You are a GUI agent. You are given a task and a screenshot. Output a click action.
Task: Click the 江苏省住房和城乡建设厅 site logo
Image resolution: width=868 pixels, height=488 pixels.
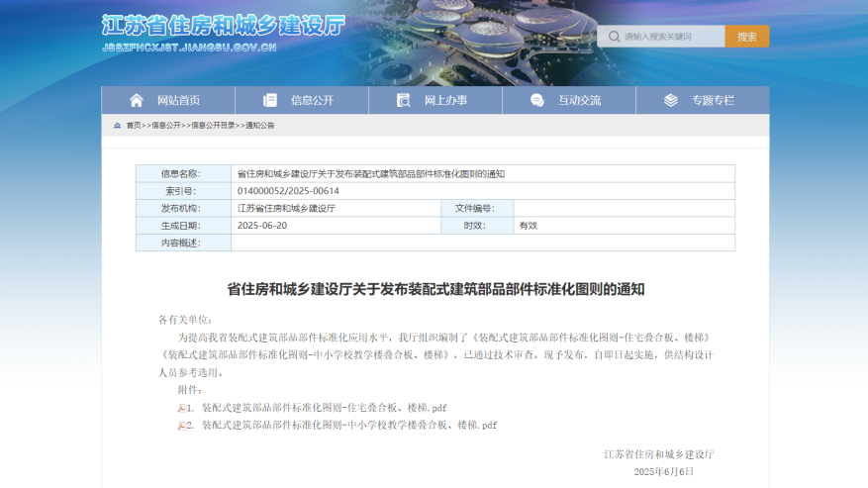(x=223, y=26)
